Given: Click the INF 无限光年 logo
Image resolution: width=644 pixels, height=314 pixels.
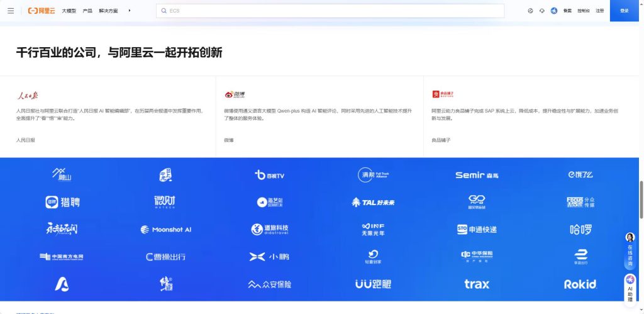Looking at the screenshot, I should (x=373, y=229).
